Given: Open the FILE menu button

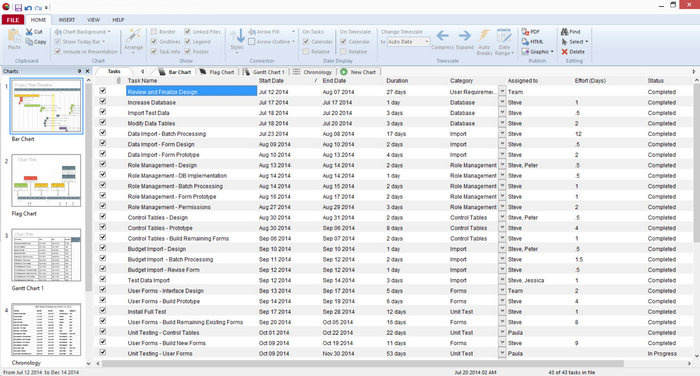Looking at the screenshot, I should tap(13, 20).
